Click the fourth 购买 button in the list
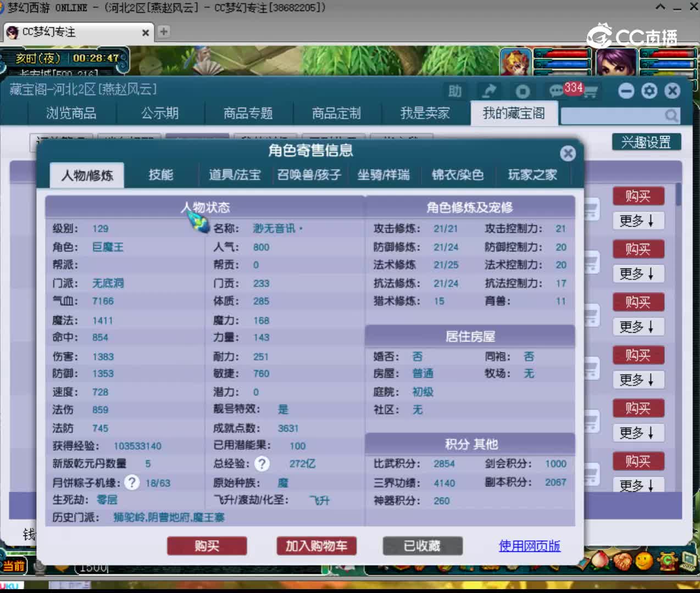Image resolution: width=700 pixels, height=593 pixels. [638, 355]
